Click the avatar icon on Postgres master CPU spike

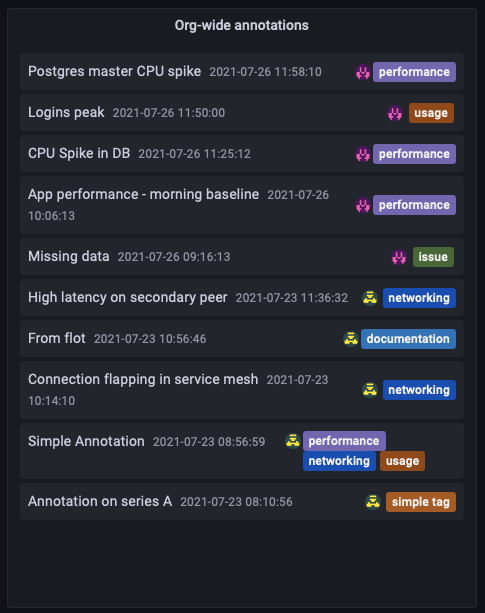tap(363, 72)
